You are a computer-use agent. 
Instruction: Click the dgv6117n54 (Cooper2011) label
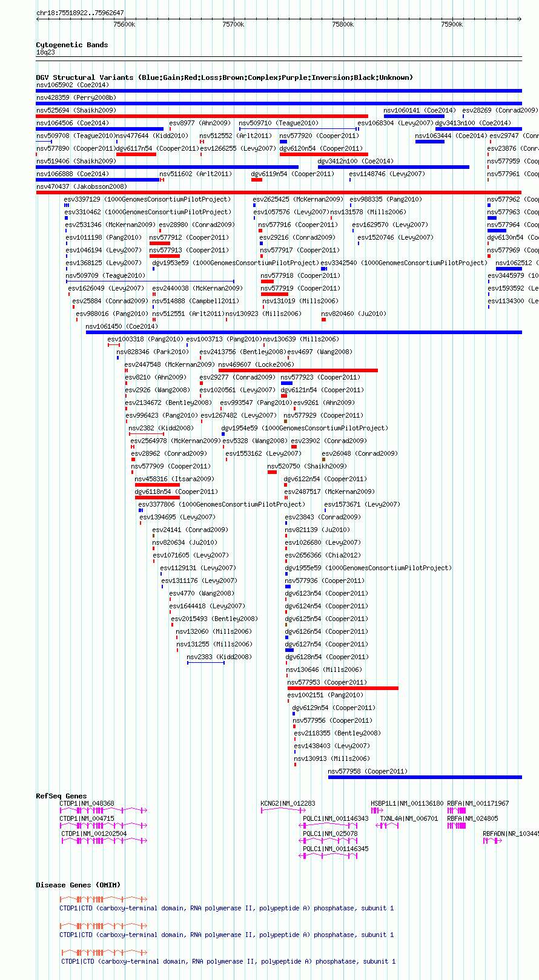[x=157, y=148]
